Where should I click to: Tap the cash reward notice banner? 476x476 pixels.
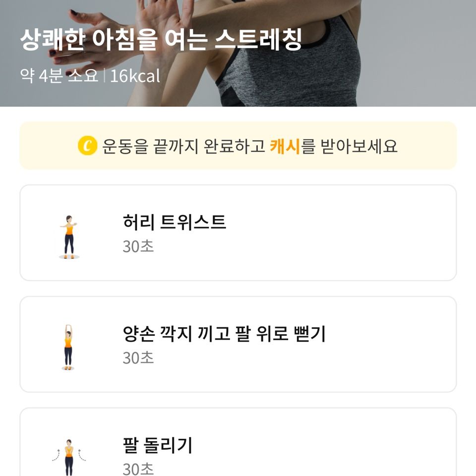tap(238, 146)
